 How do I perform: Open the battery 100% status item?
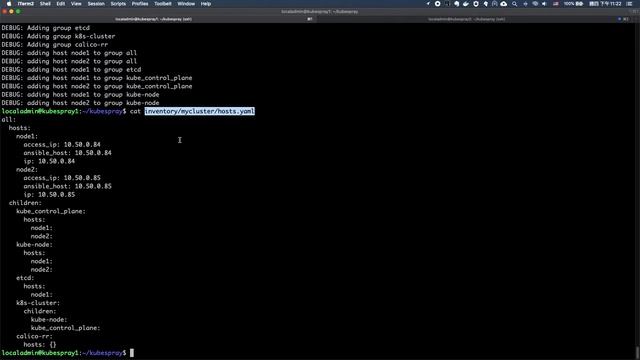[573, 4]
